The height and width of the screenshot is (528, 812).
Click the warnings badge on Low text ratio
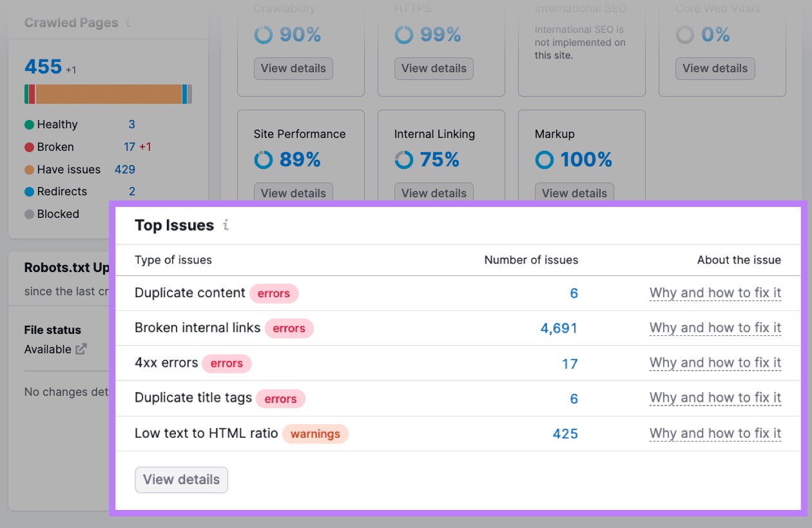pyautogui.click(x=315, y=434)
